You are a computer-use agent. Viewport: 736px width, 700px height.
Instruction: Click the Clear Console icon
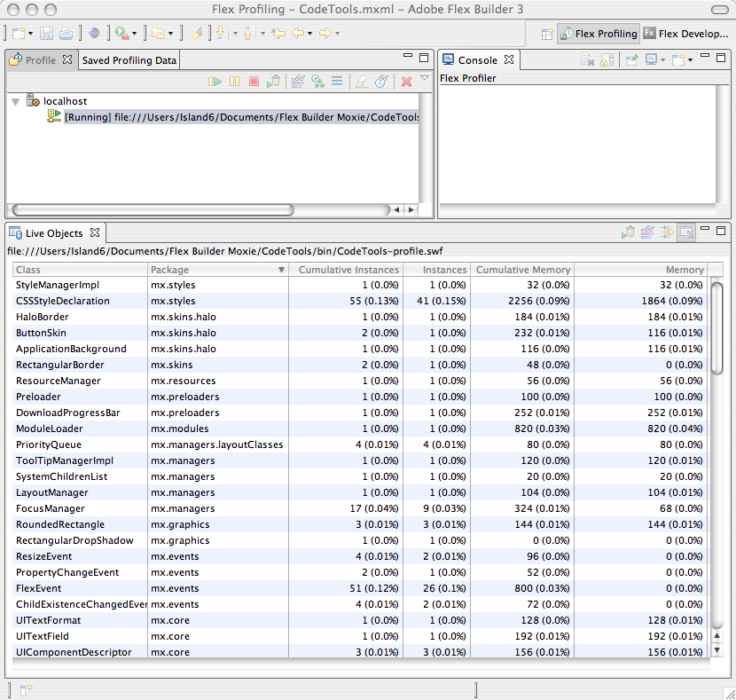587,59
